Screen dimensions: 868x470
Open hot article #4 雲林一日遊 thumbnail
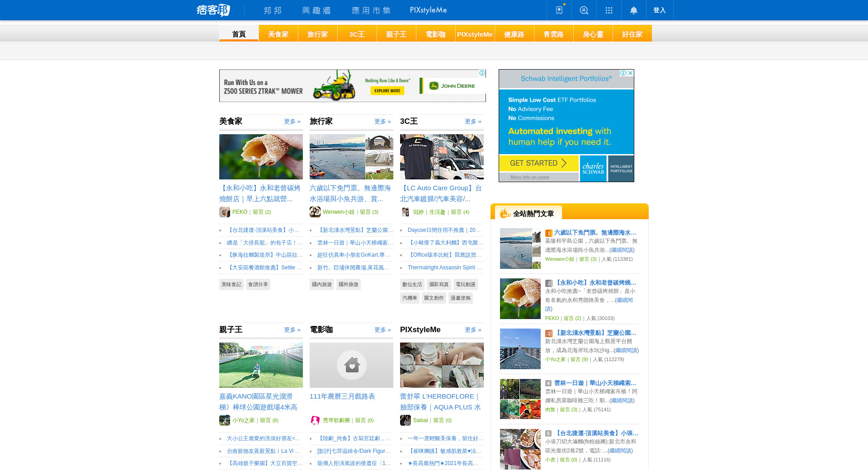pos(520,399)
